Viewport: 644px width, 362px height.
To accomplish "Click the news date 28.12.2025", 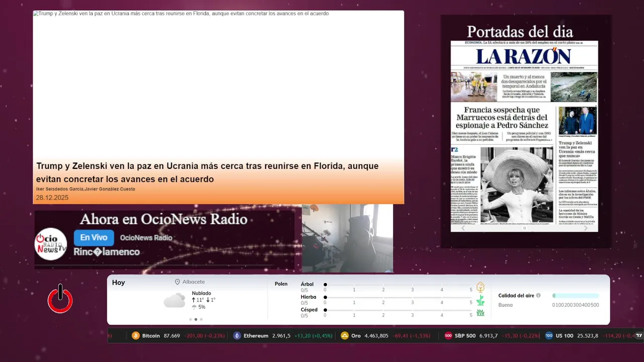I will (x=52, y=198).
